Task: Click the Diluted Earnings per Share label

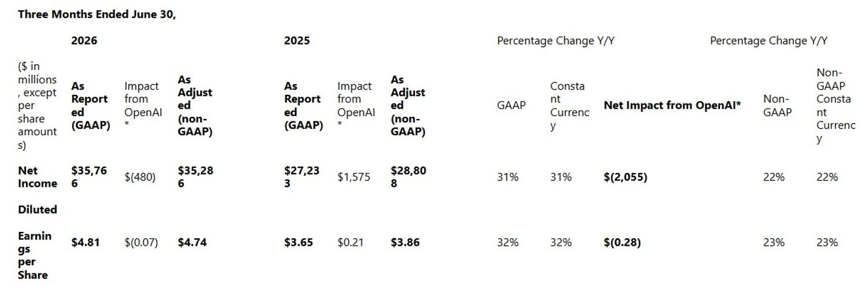Action: click(x=38, y=242)
